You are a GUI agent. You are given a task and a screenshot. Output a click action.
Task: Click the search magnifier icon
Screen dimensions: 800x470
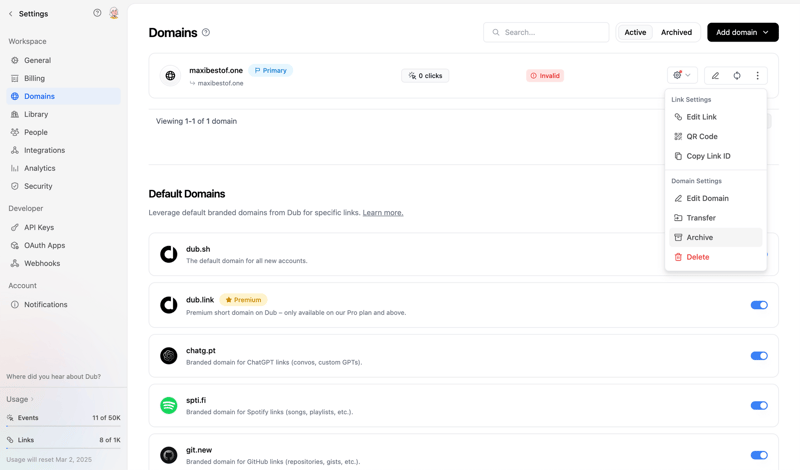(495, 32)
